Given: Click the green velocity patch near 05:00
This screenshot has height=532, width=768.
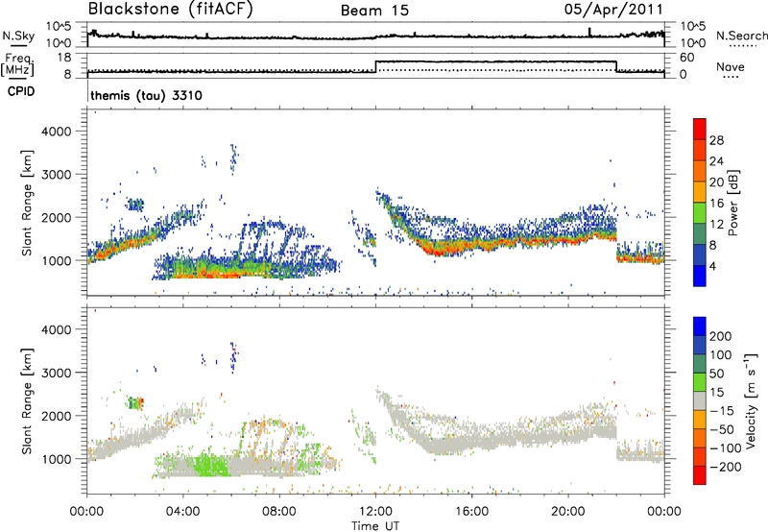Looking at the screenshot, I should pyautogui.click(x=210, y=465).
